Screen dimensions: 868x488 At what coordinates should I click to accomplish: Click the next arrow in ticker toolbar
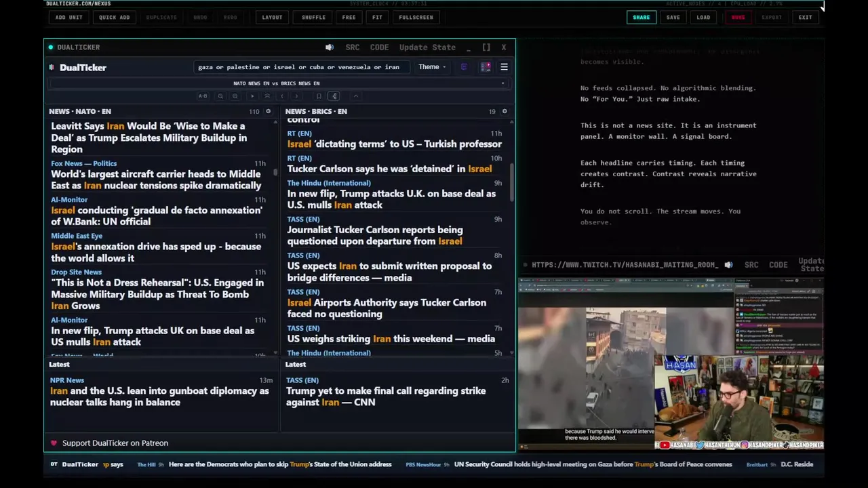(296, 96)
